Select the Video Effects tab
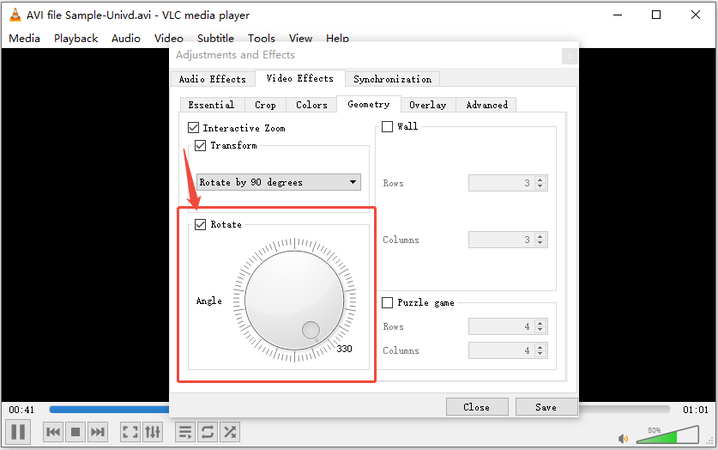Viewport: 718px width, 450px height. tap(300, 78)
